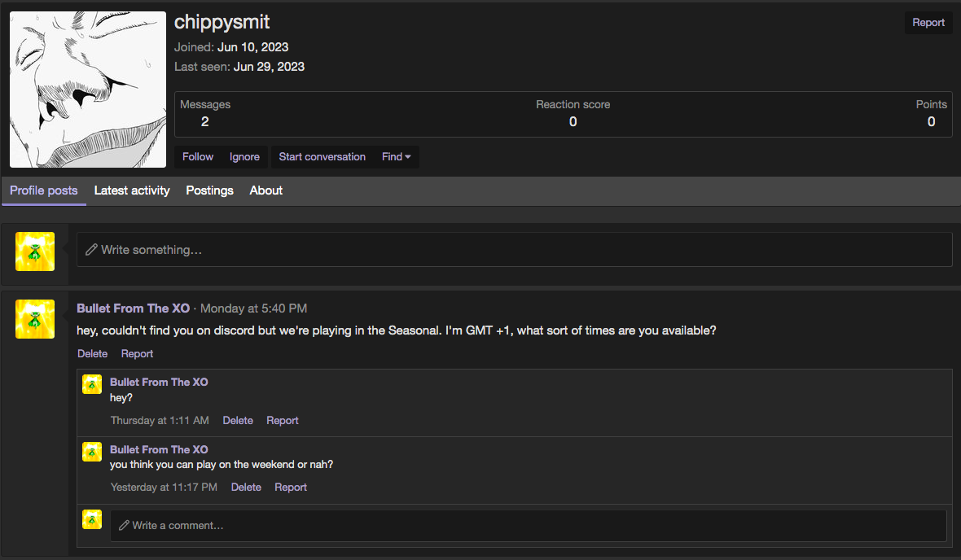Image resolution: width=961 pixels, height=560 pixels.
Task: Click avatar beside the Write something box
Action: point(35,252)
